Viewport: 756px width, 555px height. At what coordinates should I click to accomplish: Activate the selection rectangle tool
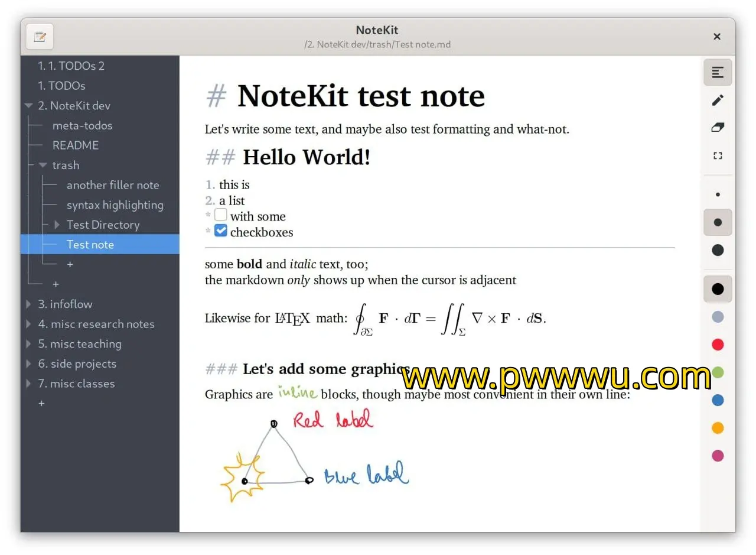(x=718, y=156)
